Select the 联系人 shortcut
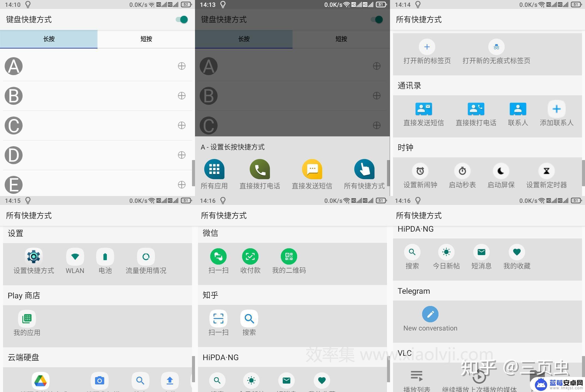The image size is (585, 392). pyautogui.click(x=518, y=114)
